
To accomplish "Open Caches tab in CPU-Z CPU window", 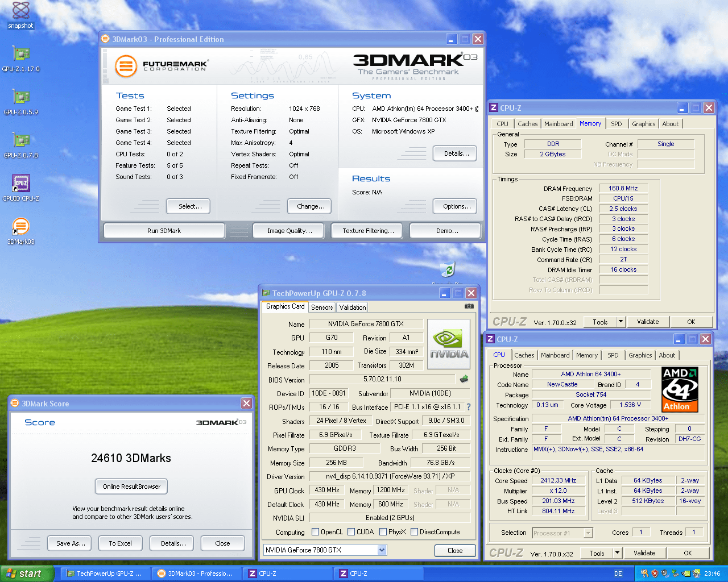I will (524, 355).
